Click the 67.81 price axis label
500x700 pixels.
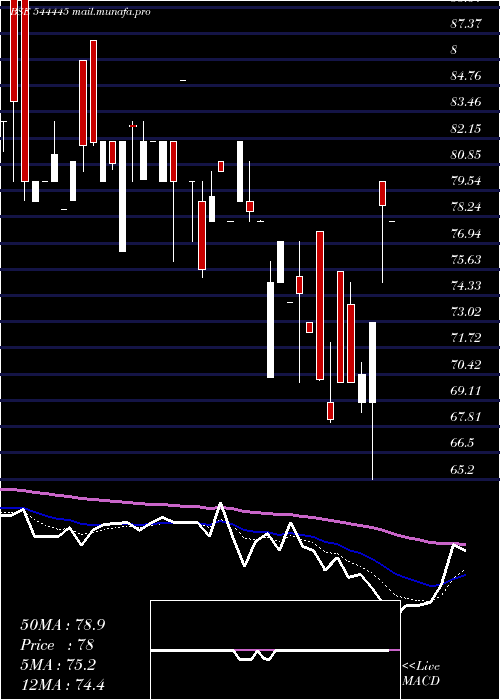coord(466,417)
